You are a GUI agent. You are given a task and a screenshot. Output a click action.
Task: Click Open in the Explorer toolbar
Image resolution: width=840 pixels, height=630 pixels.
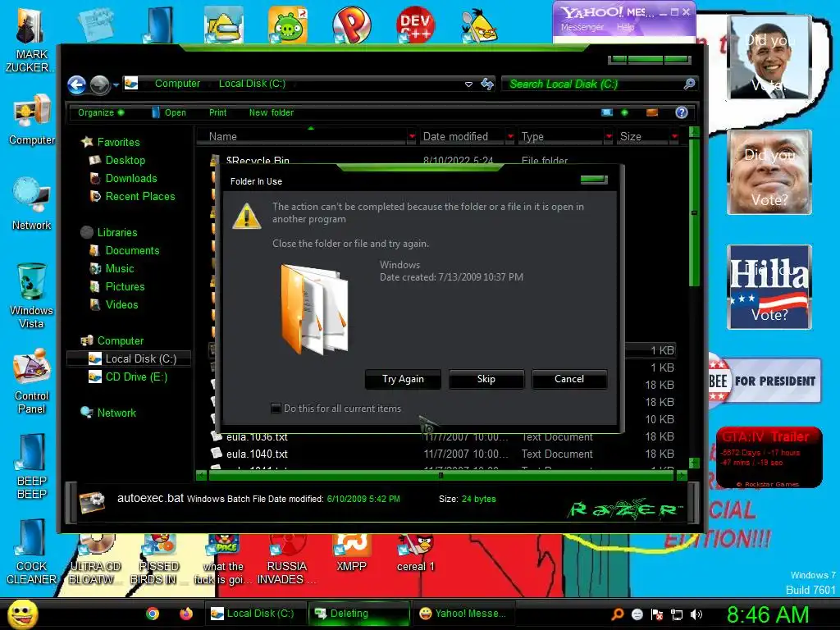coord(169,112)
